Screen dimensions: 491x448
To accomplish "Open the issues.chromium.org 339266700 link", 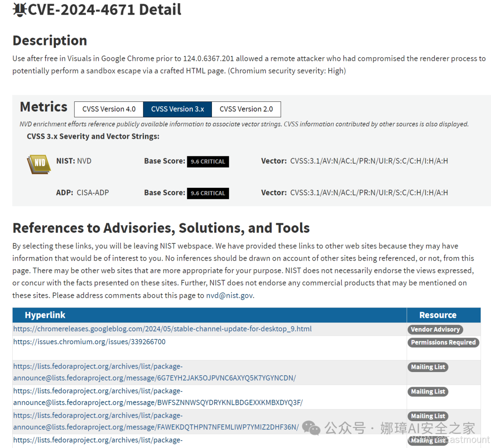I will coord(89,342).
